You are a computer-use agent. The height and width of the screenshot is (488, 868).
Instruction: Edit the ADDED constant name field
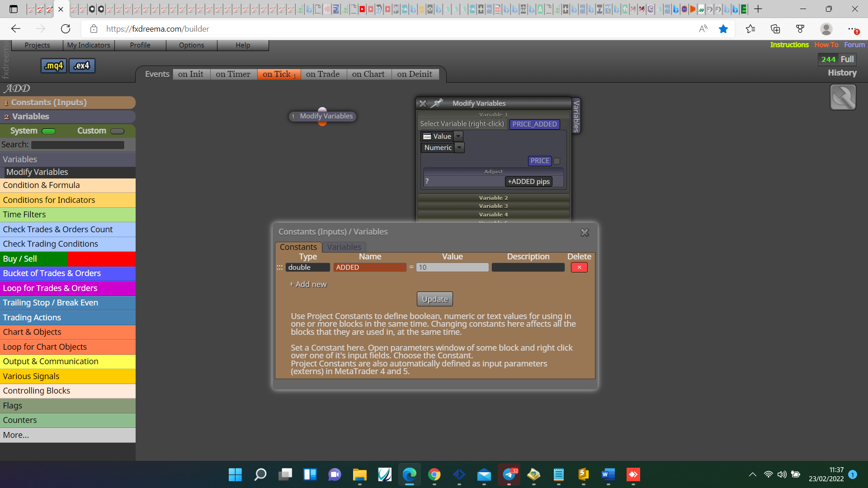pyautogui.click(x=370, y=267)
